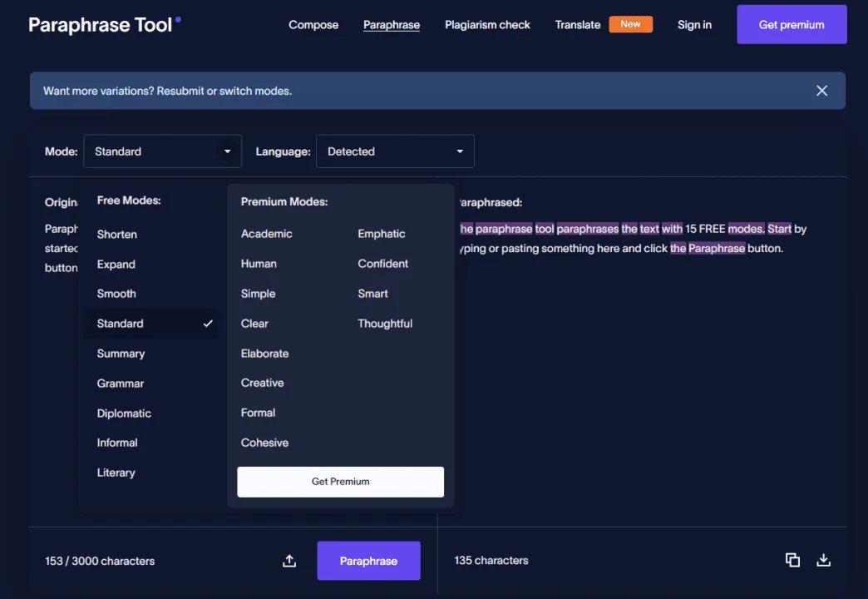Screen dimensions: 868x599
Task: Select the Academic premium mode
Action: click(266, 234)
